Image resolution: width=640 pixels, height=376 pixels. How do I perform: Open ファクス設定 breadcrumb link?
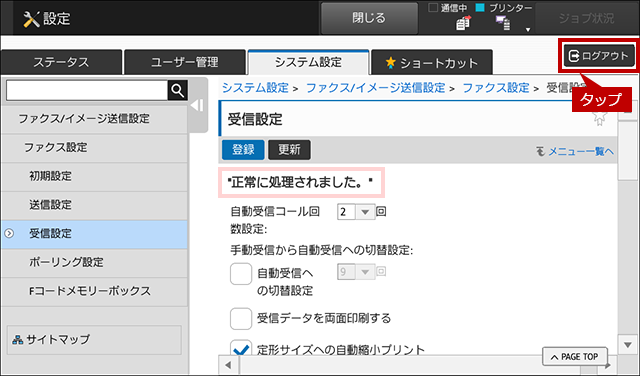tap(496, 88)
